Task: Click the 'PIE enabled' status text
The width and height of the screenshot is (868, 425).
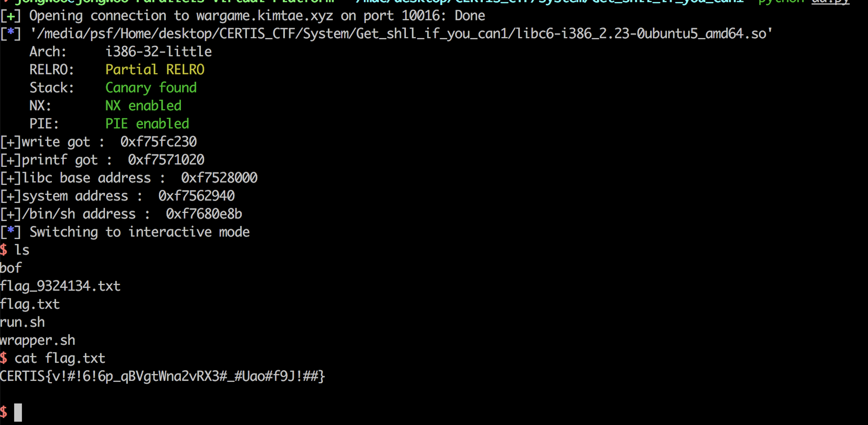Action: [x=147, y=124]
